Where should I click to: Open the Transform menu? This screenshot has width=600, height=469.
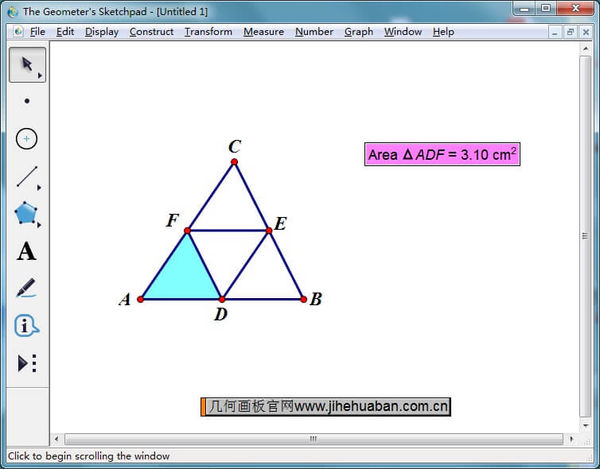point(209,32)
